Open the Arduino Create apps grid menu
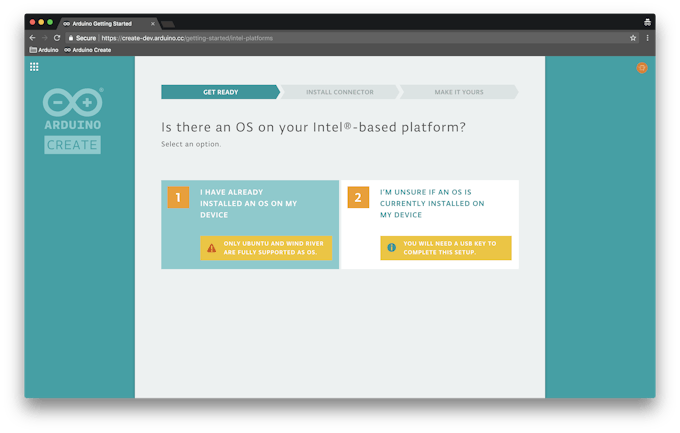Image resolution: width=680 pixels, height=433 pixels. (34, 67)
